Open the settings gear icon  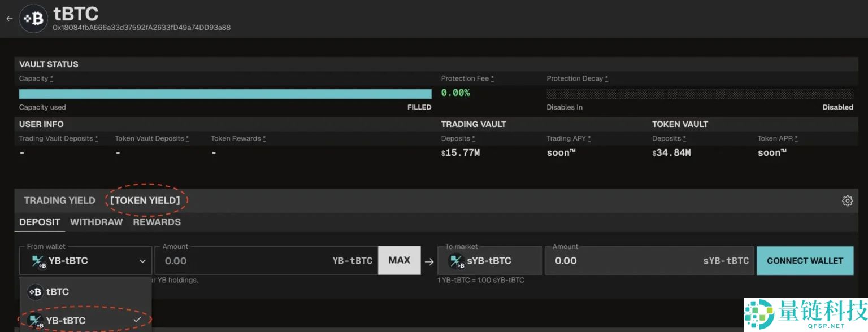847,200
